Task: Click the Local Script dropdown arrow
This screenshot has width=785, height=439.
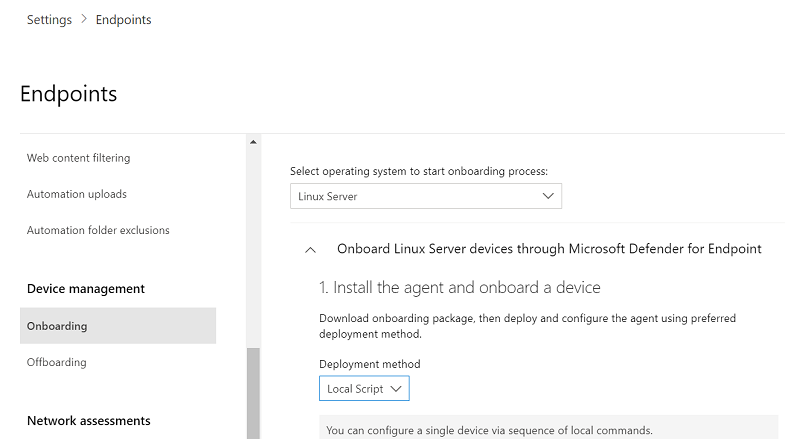Action: (396, 388)
